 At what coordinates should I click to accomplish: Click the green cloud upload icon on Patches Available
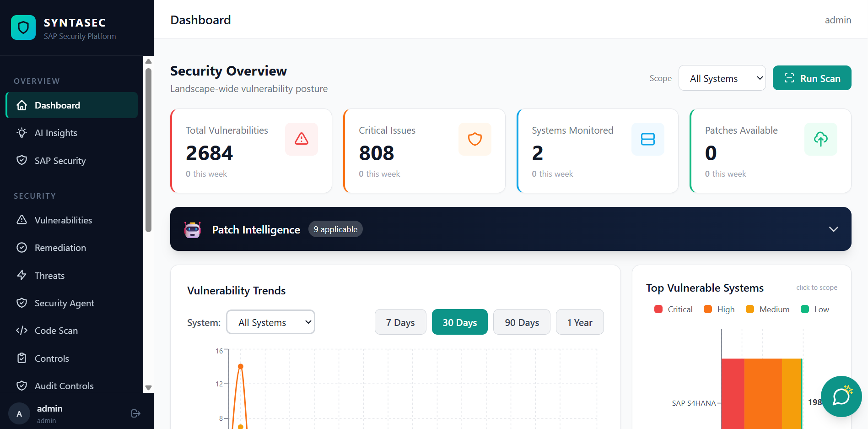coord(821,139)
